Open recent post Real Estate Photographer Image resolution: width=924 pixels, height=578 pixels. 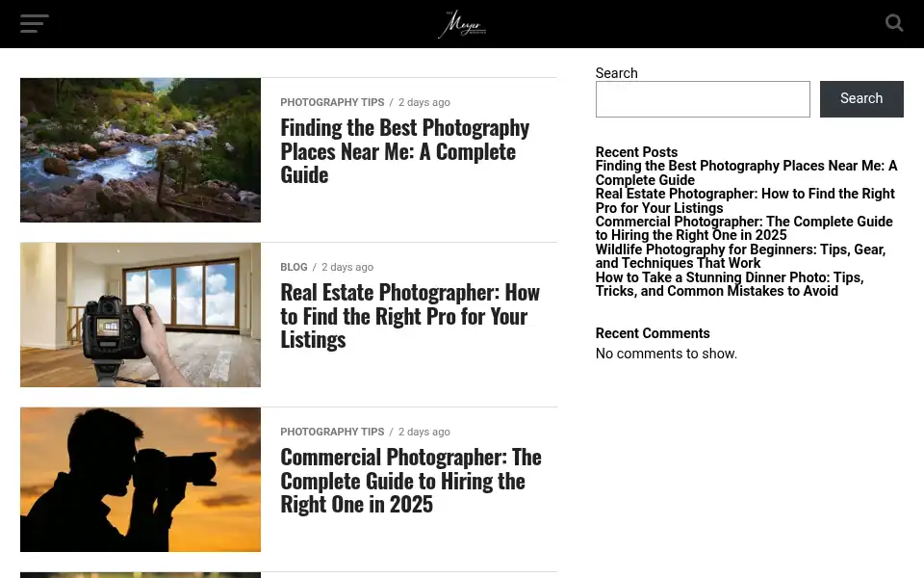point(745,201)
